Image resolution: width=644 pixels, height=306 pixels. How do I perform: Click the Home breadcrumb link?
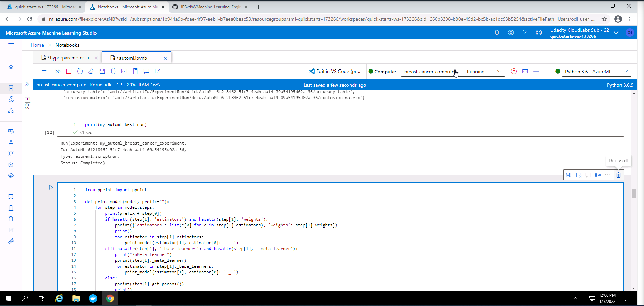click(37, 45)
